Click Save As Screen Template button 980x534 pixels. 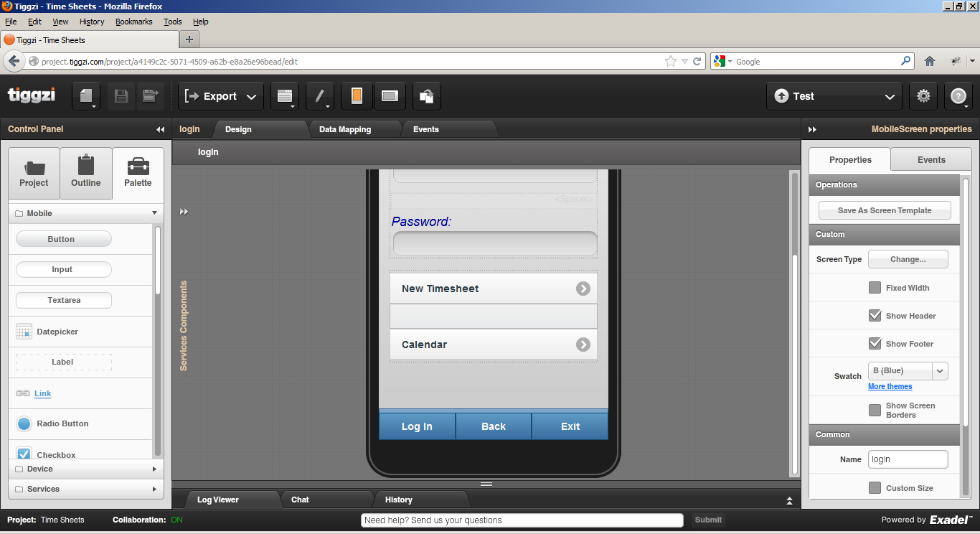tap(885, 210)
